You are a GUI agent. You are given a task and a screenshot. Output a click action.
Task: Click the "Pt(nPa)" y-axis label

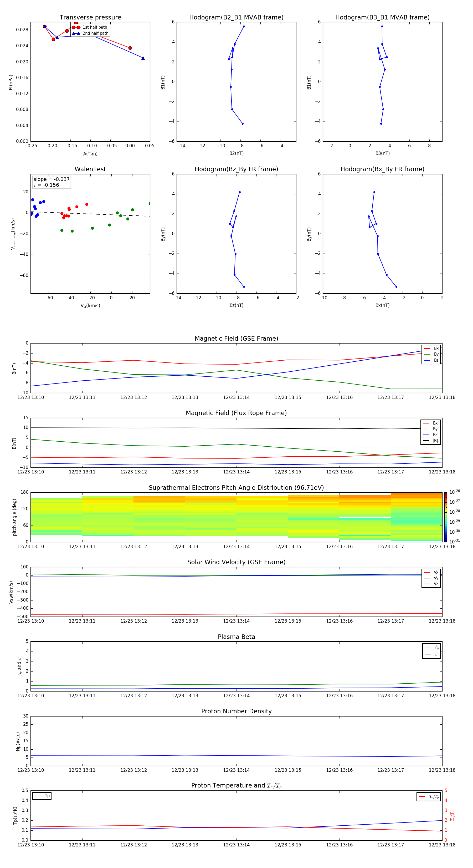[x=11, y=82]
